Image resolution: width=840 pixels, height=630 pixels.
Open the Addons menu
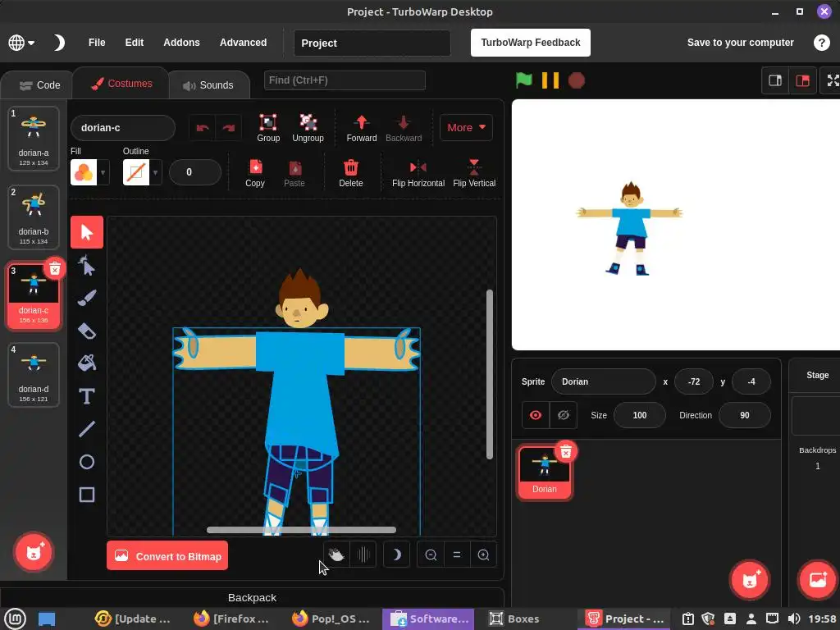pos(181,43)
